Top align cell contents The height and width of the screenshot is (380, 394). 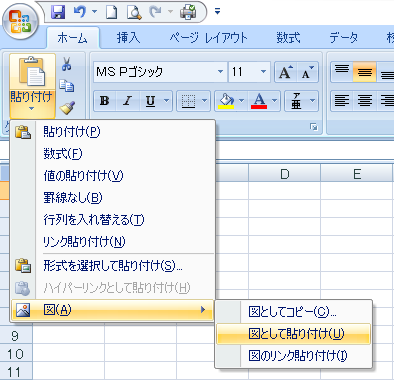coord(342,71)
